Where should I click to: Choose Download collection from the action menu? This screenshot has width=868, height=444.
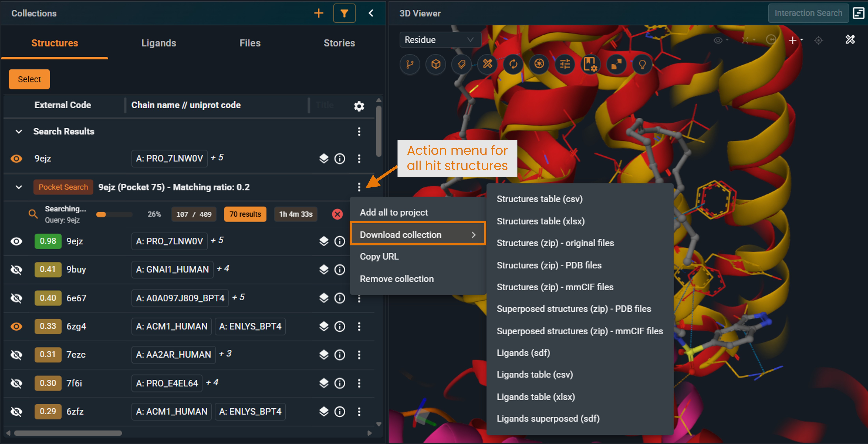click(x=401, y=235)
